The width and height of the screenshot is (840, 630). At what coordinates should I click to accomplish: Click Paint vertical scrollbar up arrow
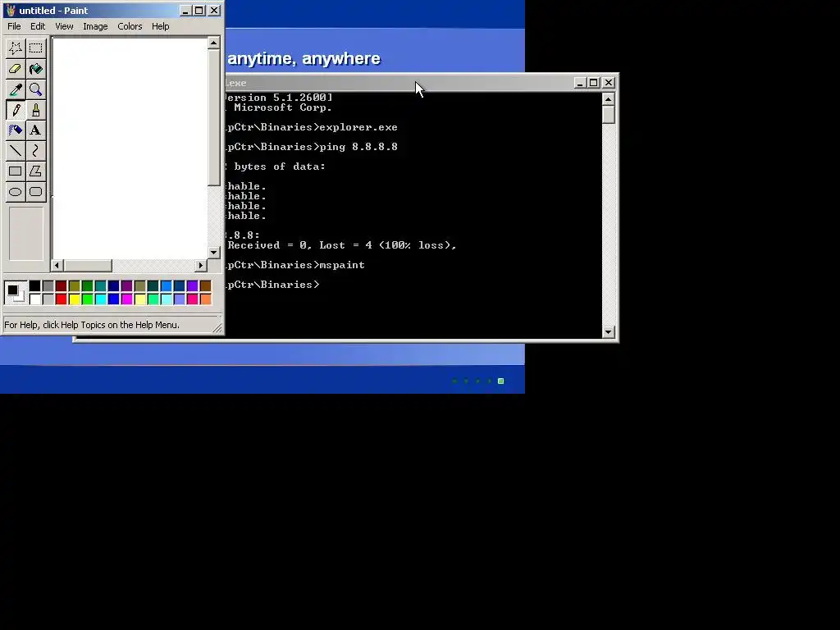214,43
